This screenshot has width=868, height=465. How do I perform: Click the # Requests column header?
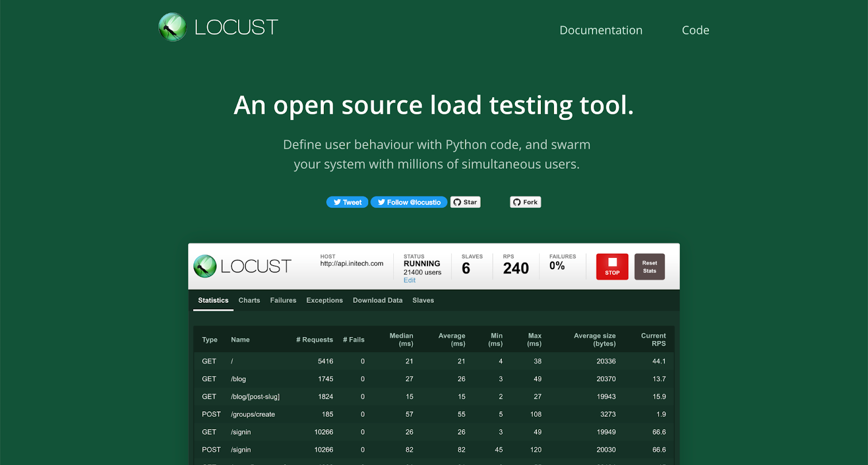[x=315, y=340]
